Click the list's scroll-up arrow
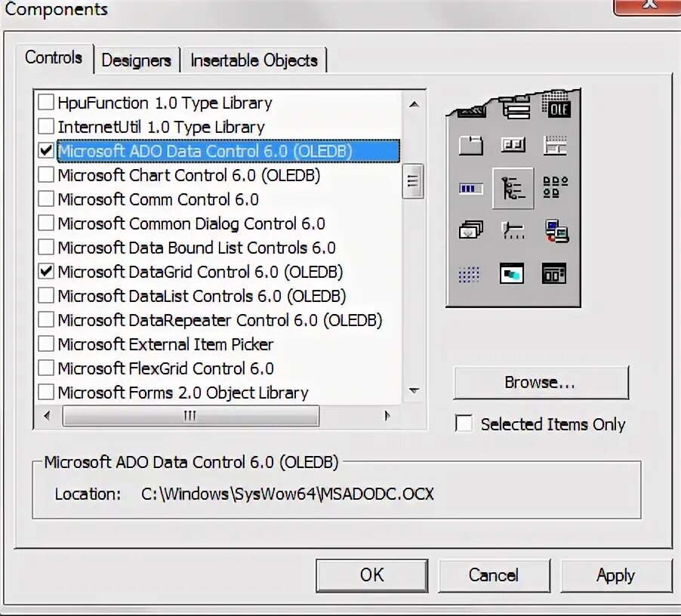This screenshot has height=616, width=681. click(414, 104)
